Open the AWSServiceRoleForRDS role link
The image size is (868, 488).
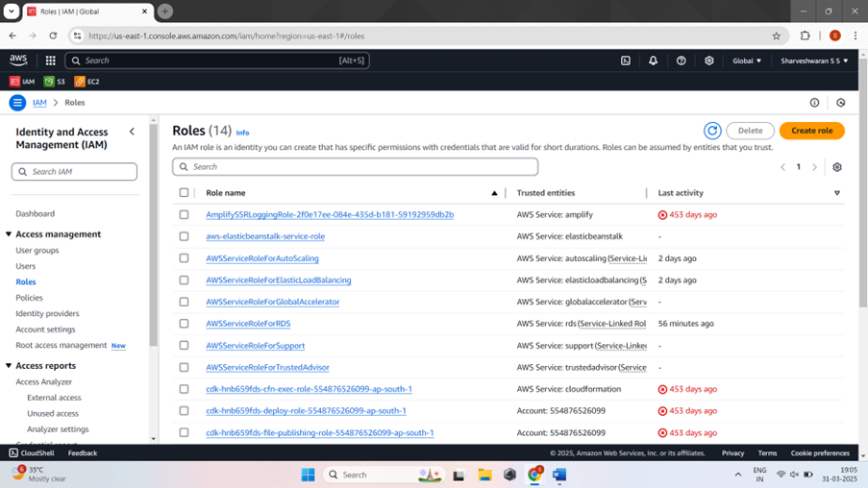coord(248,324)
